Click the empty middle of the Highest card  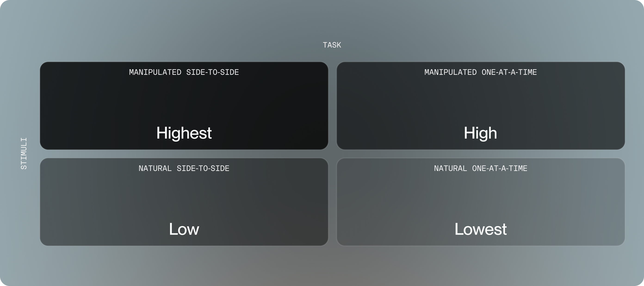pyautogui.click(x=184, y=103)
